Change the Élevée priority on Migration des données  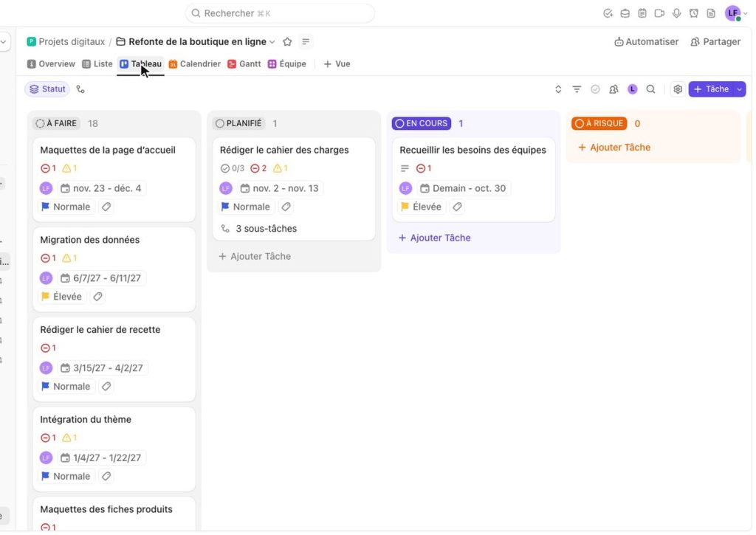pyautogui.click(x=62, y=297)
